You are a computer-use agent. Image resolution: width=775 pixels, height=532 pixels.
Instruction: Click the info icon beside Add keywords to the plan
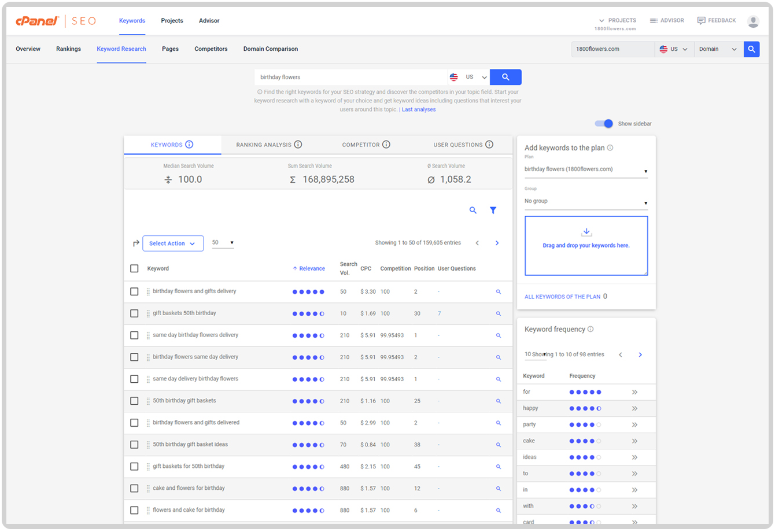click(610, 147)
